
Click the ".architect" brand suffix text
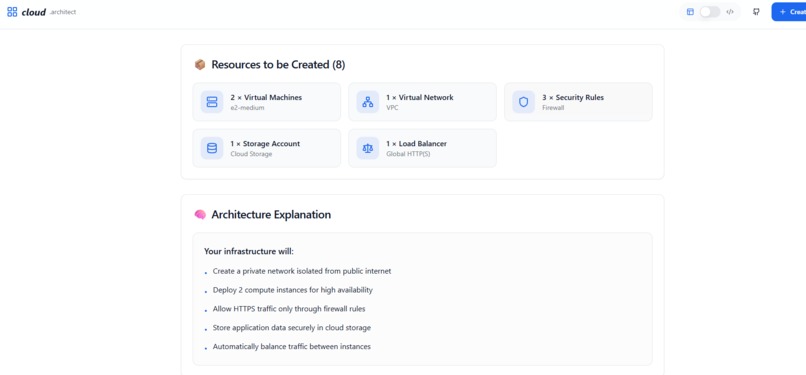pos(63,12)
